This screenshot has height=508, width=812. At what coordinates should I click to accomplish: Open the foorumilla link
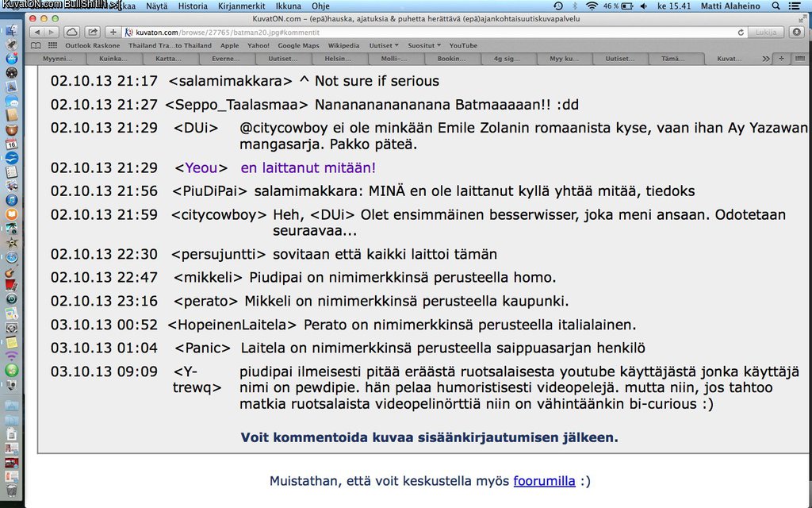pyautogui.click(x=544, y=481)
